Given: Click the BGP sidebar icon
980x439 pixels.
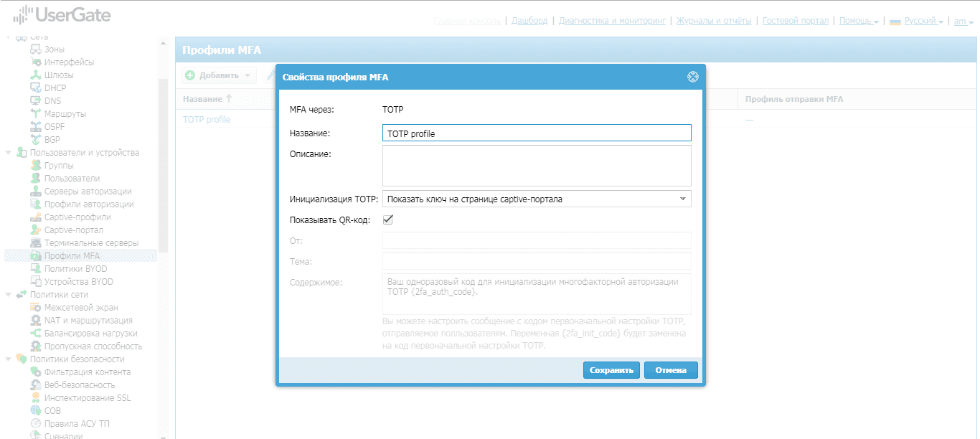Looking at the screenshot, I should pos(36,140).
